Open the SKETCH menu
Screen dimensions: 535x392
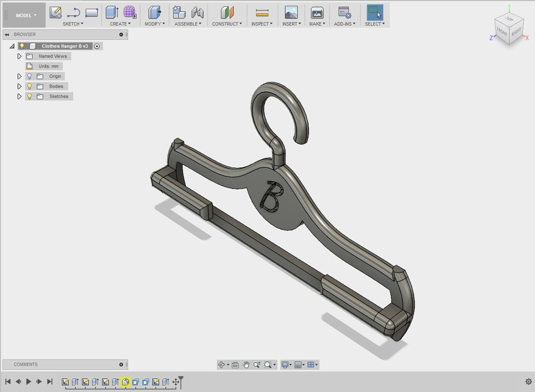73,24
